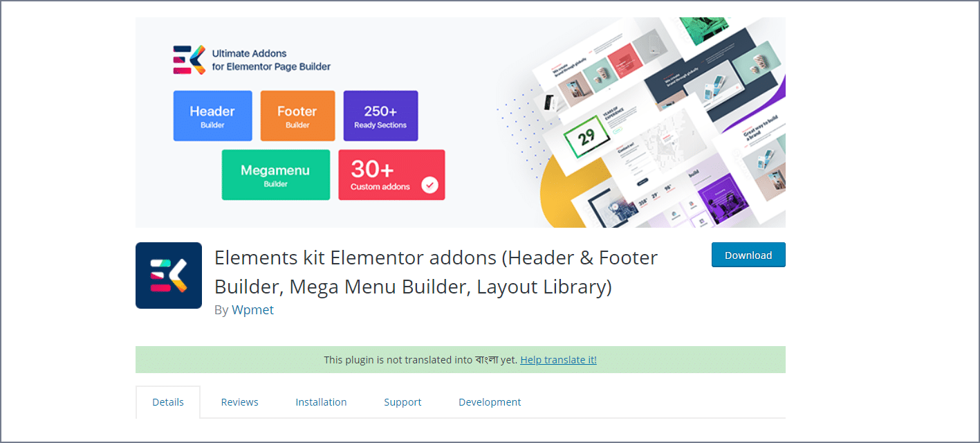Screen dimensions: 980x443
Task: Click the ElementsKit plugin logo icon
Action: coord(169,275)
